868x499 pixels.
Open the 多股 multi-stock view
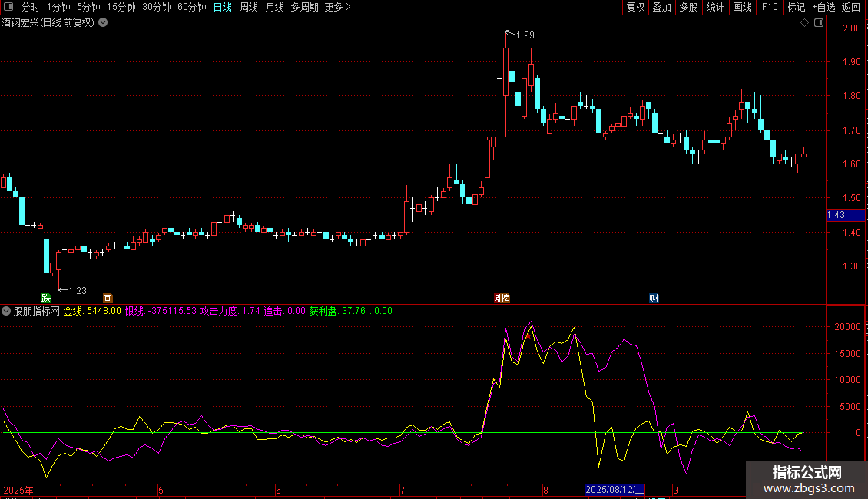688,7
